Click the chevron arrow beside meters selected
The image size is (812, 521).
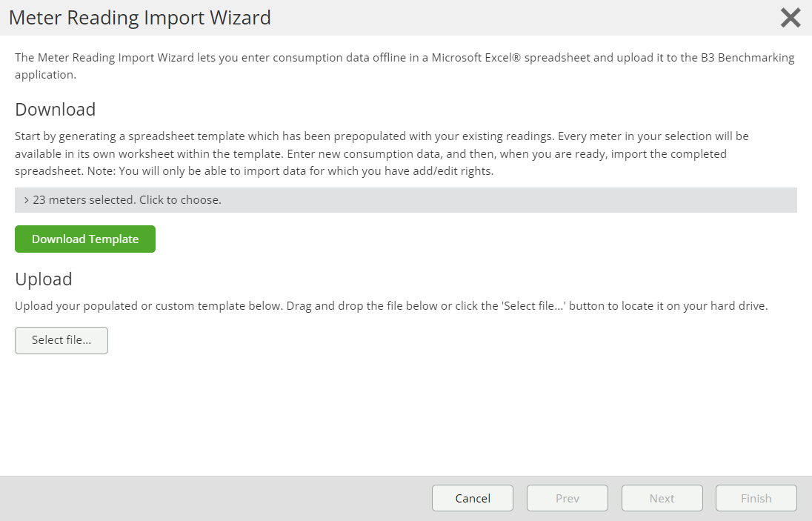point(27,200)
